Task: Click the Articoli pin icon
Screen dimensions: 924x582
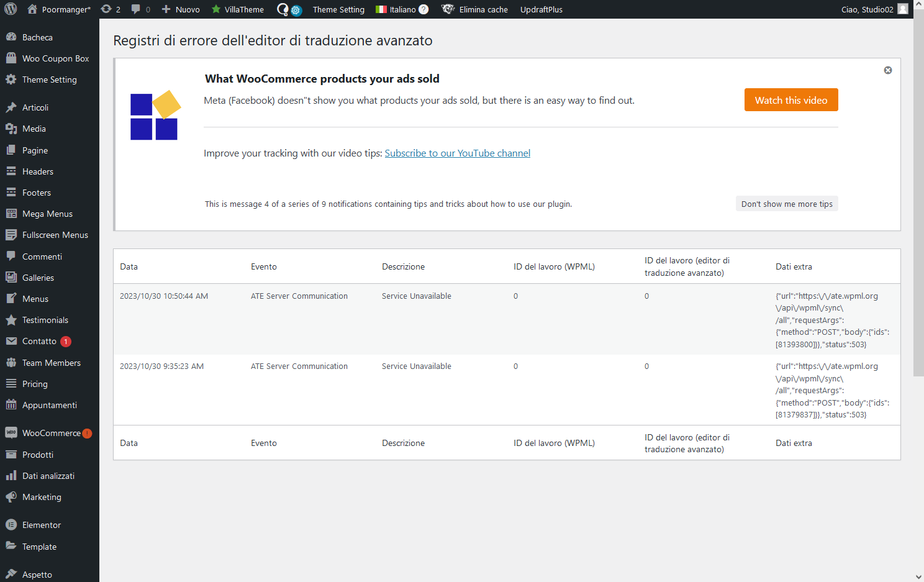Action: [11, 107]
